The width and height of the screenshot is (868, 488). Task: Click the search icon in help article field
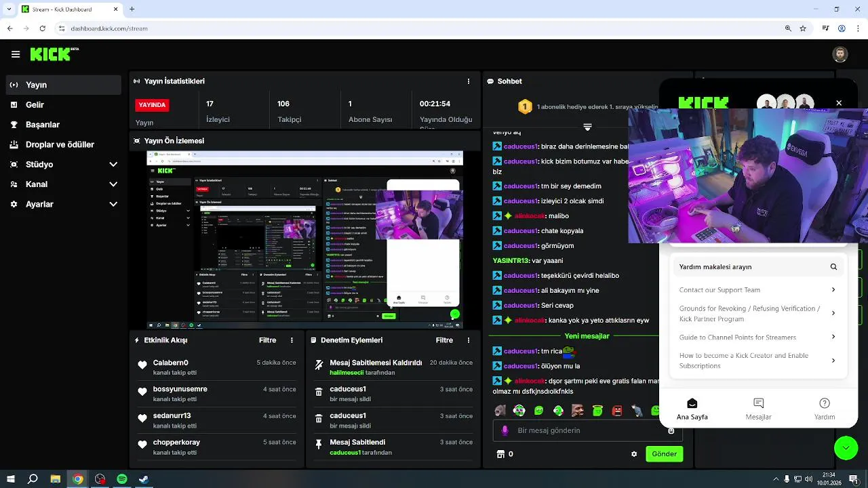(x=833, y=267)
